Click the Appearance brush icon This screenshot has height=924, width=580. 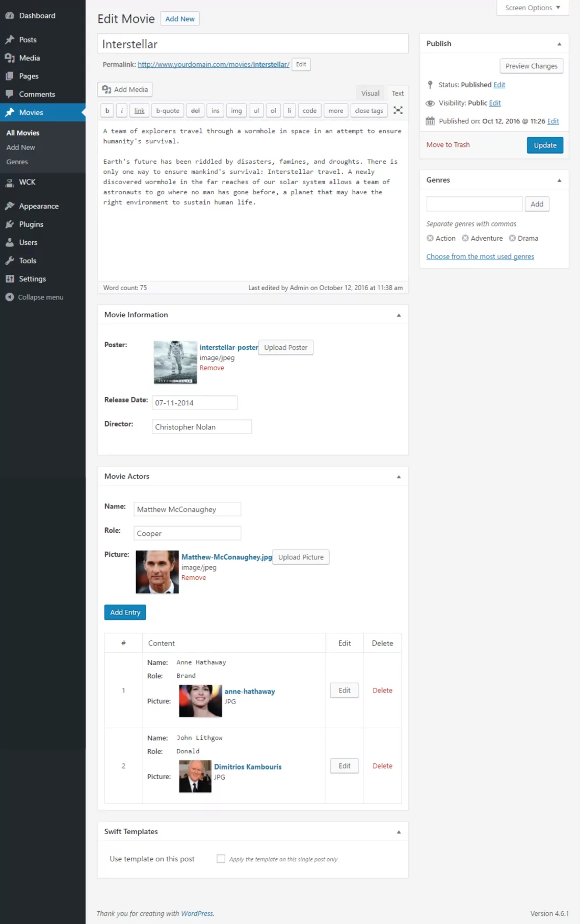[10, 206]
